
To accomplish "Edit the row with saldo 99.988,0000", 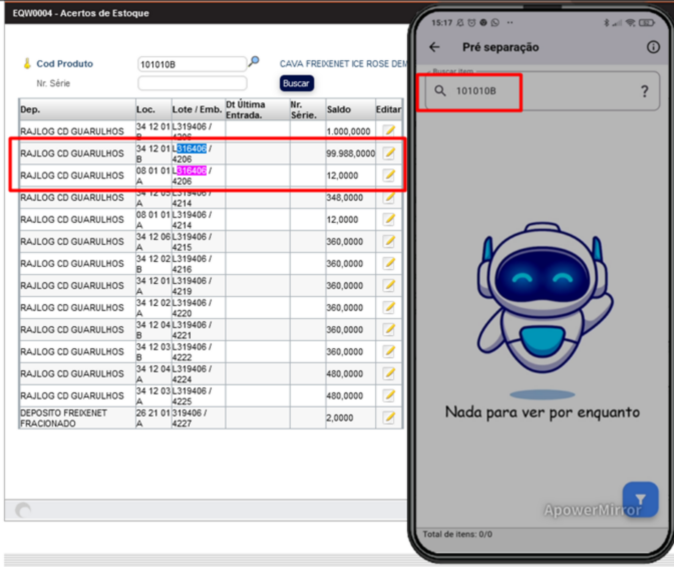I will tap(389, 153).
